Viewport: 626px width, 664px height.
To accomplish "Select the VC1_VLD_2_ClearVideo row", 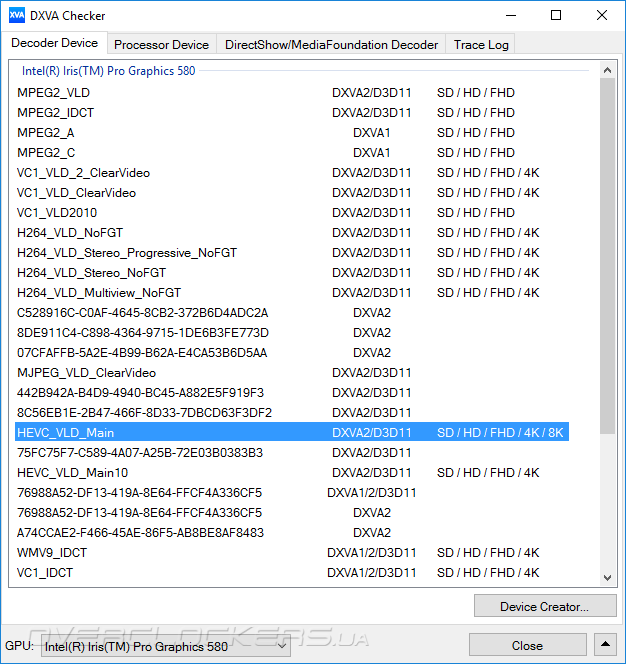I will pos(292,173).
